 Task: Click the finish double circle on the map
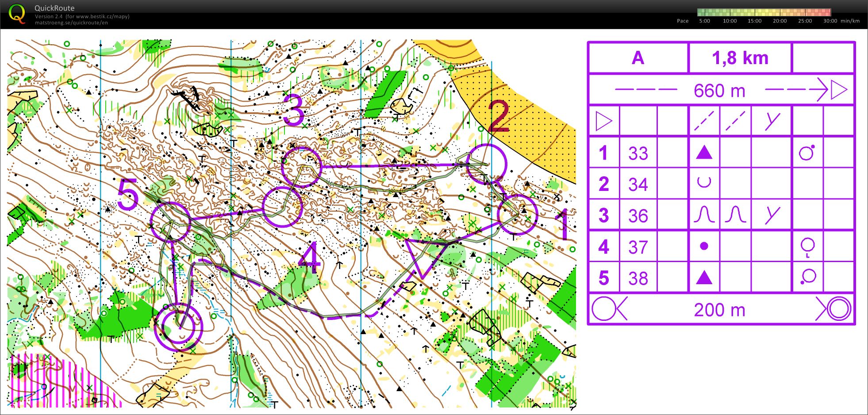tap(178, 327)
